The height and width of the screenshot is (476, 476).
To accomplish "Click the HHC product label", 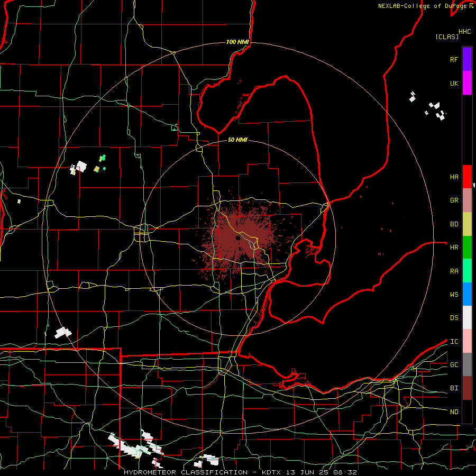I will 464,32.
